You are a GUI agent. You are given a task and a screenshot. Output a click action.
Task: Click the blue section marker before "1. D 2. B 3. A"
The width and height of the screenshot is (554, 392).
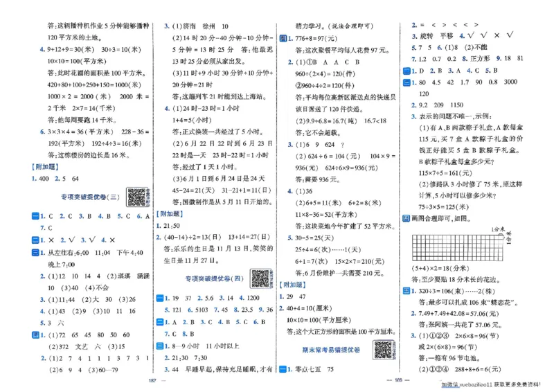pos(406,71)
